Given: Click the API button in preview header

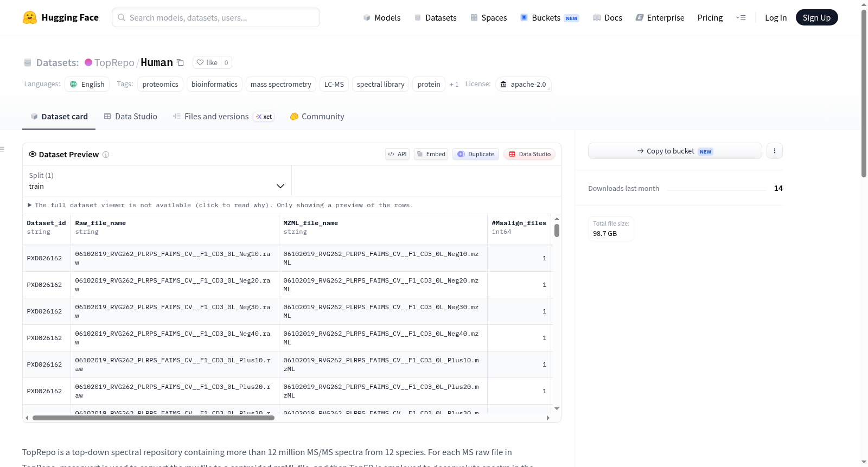Looking at the screenshot, I should pyautogui.click(x=397, y=154).
